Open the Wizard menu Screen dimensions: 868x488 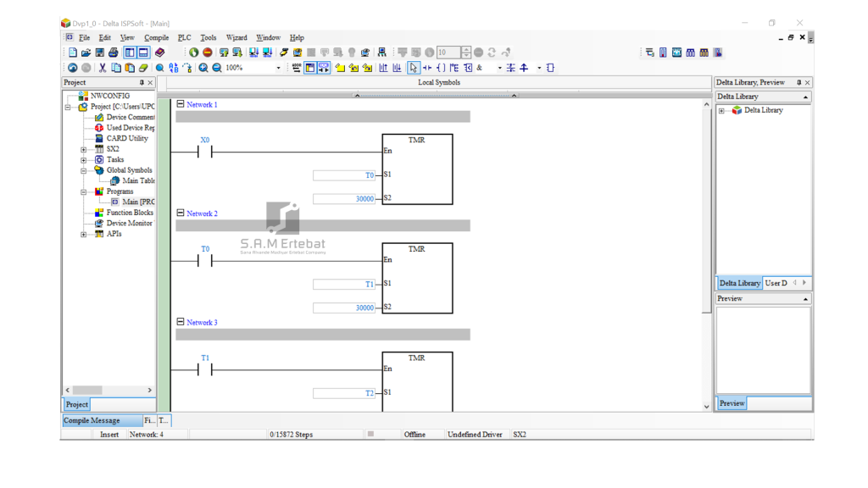tap(236, 37)
